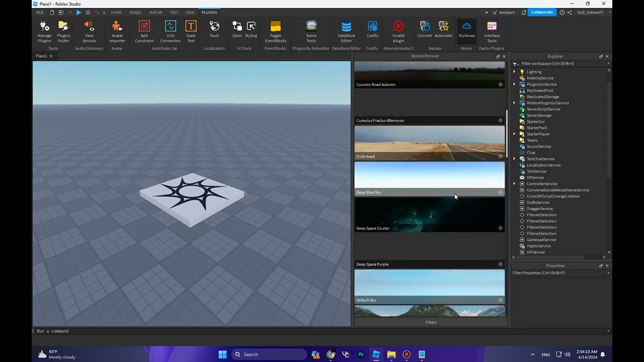The height and width of the screenshot is (362, 644).
Task: Open Manage Plugins tool
Action: [44, 31]
